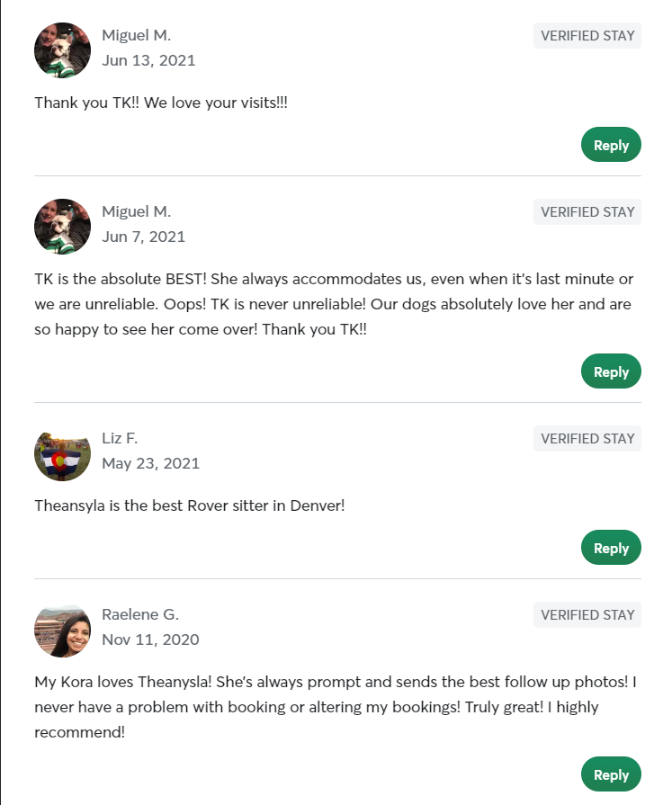The height and width of the screenshot is (805, 672).
Task: Click the VERIFIED STAY badge on the top review
Action: (x=587, y=35)
